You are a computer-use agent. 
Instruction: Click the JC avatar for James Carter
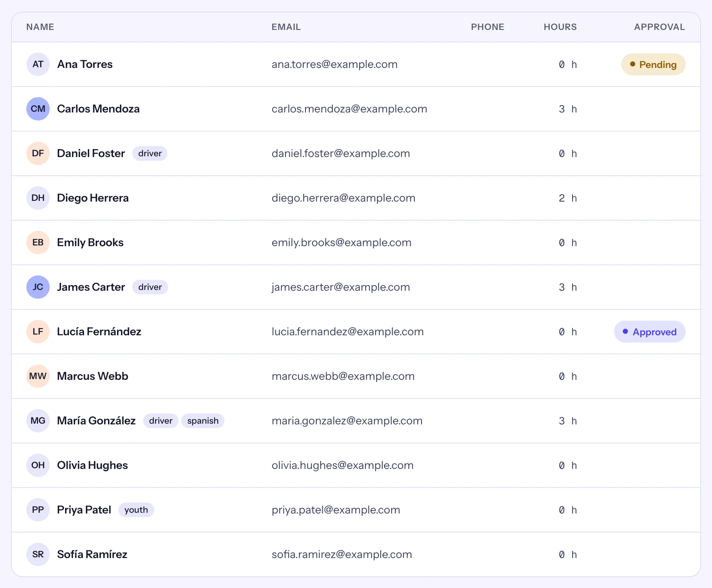[x=38, y=287]
